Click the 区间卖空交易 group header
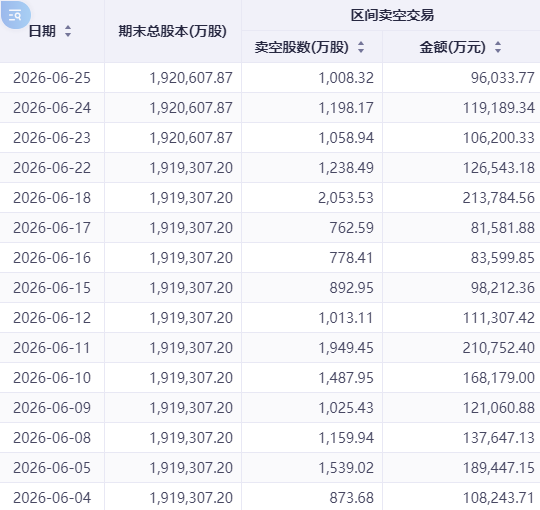The width and height of the screenshot is (540, 510). tap(392, 15)
